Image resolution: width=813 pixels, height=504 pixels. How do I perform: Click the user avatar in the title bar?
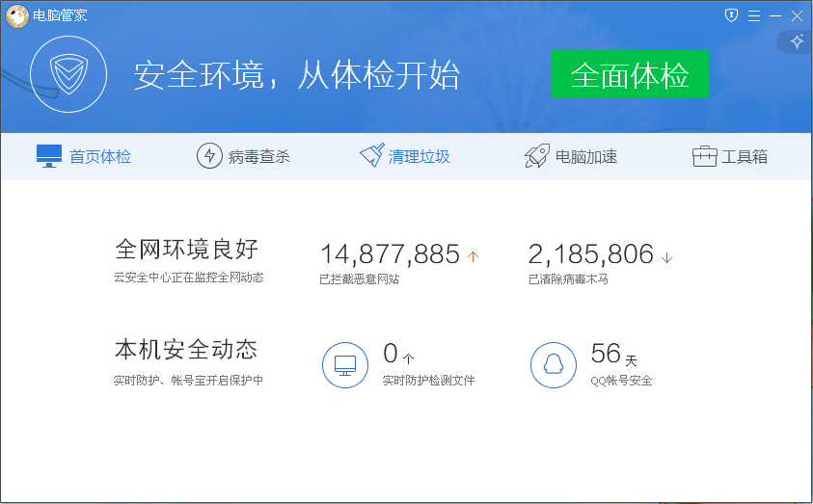(16, 15)
